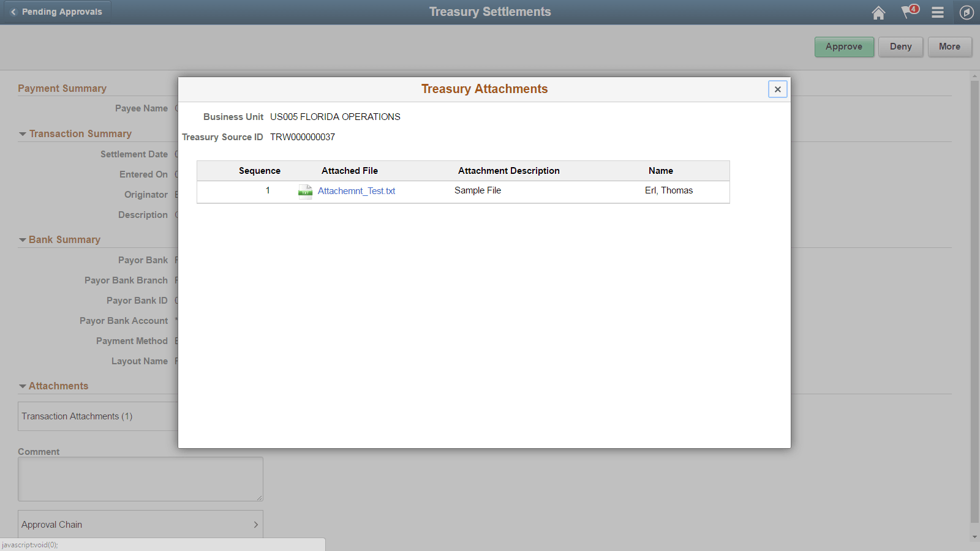Screen dimensions: 980x551
Task: Open the More actions button
Action: click(949, 47)
